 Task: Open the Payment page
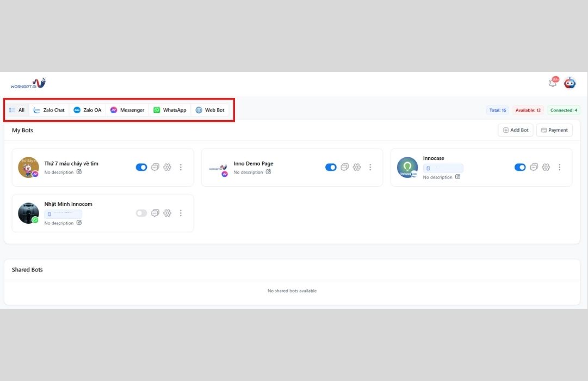[554, 130]
